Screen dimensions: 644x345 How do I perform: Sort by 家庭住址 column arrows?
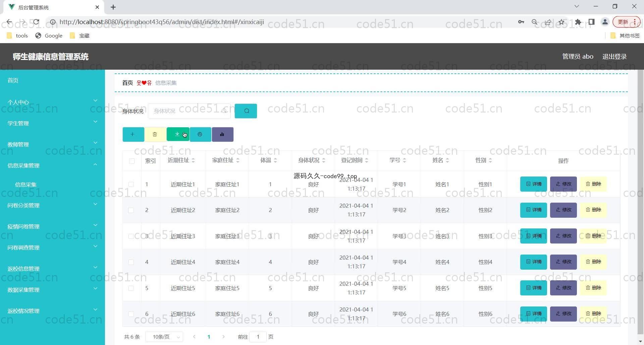click(237, 160)
